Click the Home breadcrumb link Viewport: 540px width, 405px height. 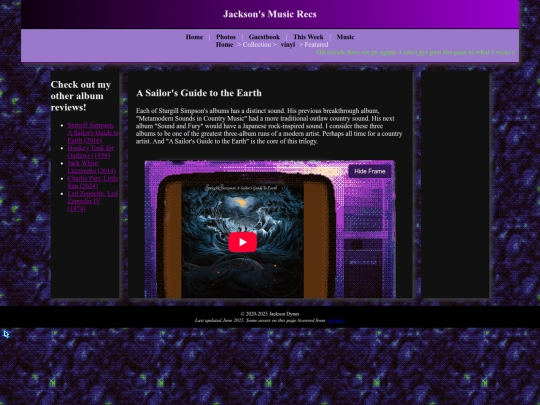[225, 45]
